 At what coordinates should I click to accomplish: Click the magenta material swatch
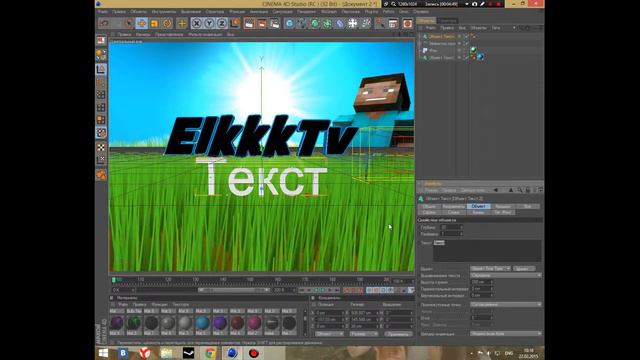[x=254, y=322]
